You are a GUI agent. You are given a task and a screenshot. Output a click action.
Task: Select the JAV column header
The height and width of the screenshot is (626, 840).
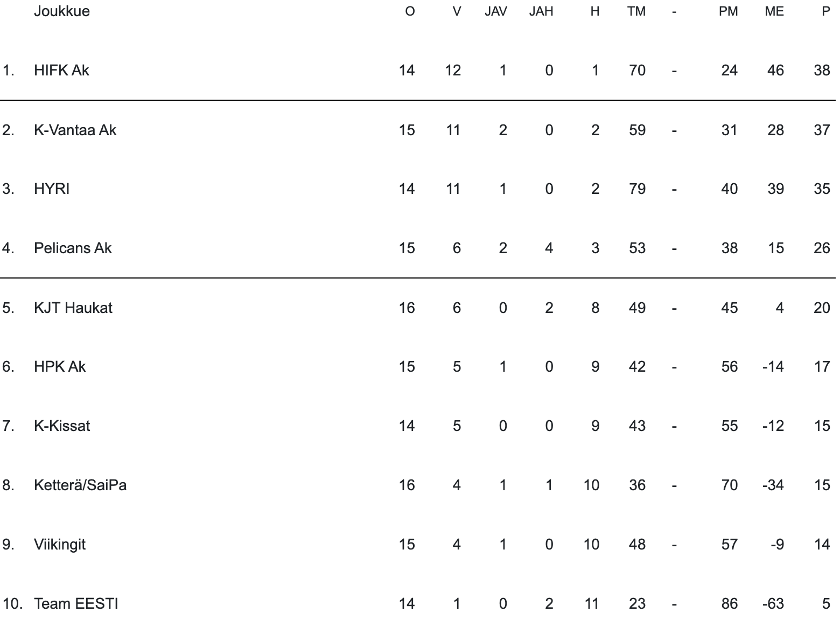(495, 11)
